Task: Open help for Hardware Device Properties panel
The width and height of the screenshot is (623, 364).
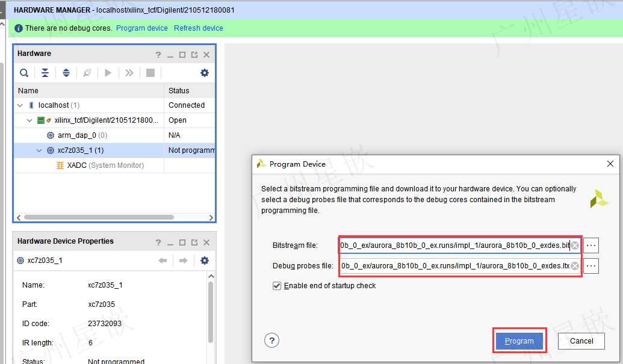Action: click(x=158, y=242)
